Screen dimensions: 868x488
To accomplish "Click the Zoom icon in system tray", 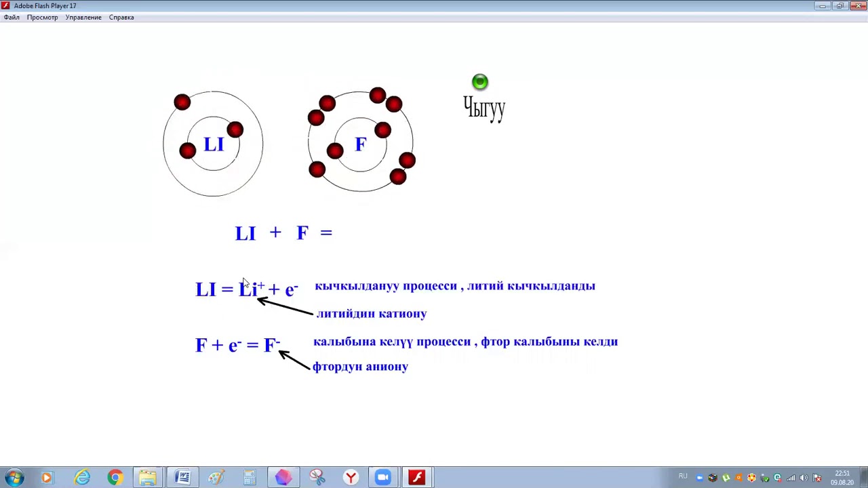I will pos(700,478).
